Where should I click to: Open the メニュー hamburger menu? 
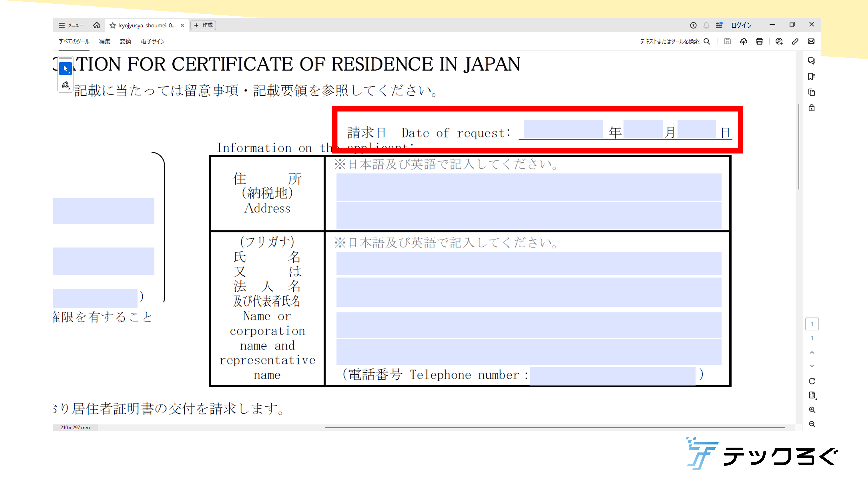pyautogui.click(x=71, y=25)
